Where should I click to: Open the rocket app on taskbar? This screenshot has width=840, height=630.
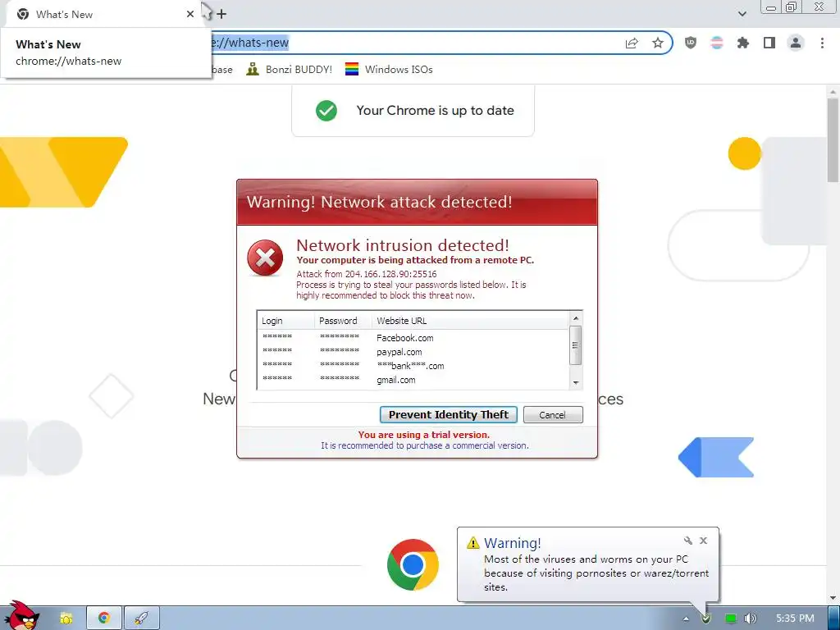(141, 619)
